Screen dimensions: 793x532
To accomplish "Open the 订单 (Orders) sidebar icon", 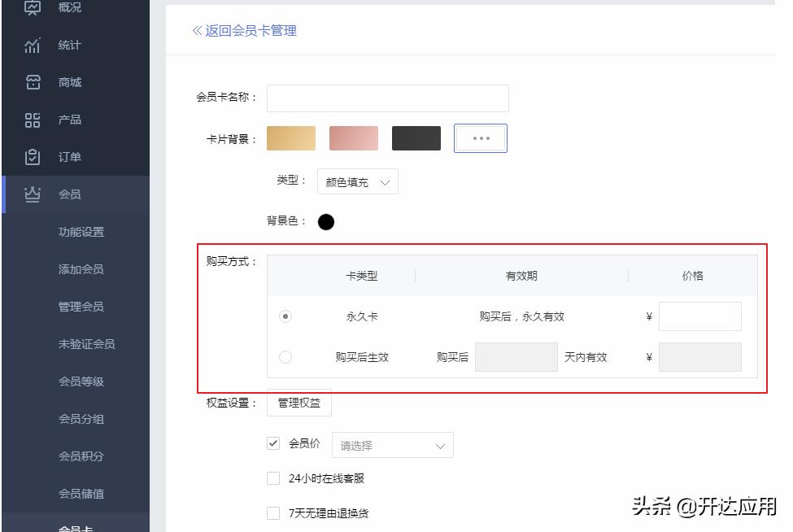I will 33,155.
